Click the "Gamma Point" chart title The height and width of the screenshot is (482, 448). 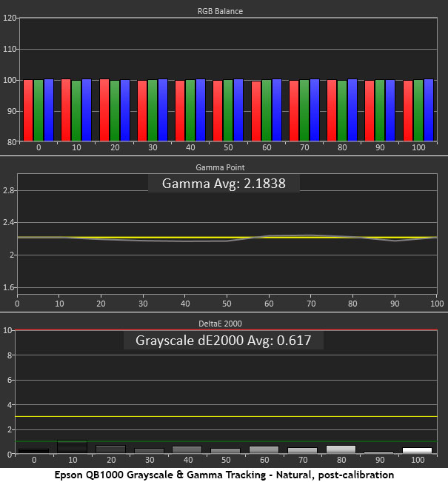coord(220,167)
